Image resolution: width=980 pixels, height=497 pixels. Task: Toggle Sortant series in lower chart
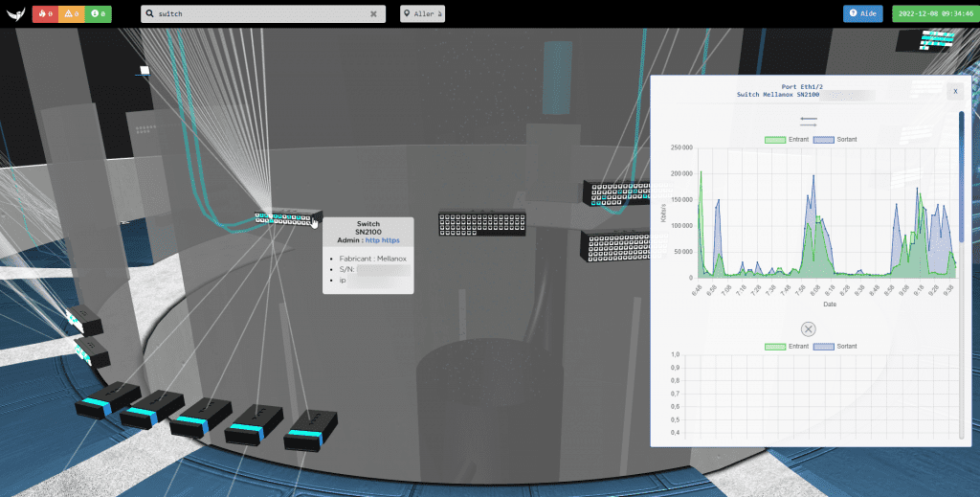point(835,347)
